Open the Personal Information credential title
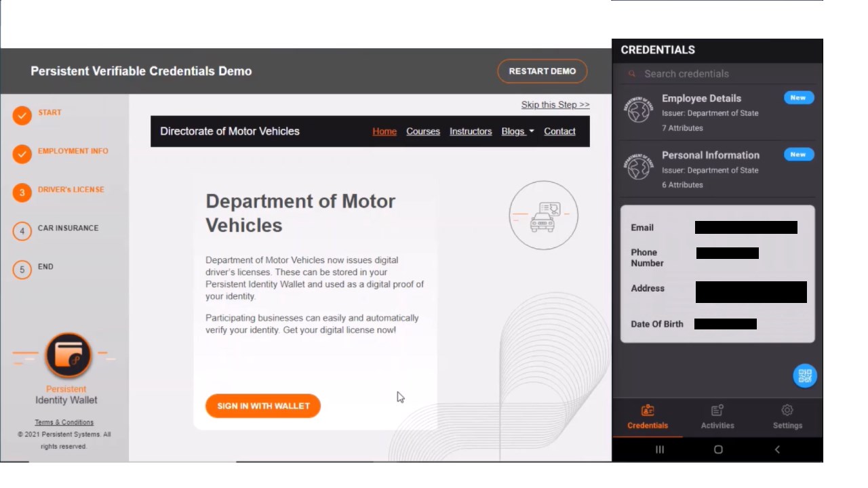The height and width of the screenshot is (488, 868). (x=711, y=155)
